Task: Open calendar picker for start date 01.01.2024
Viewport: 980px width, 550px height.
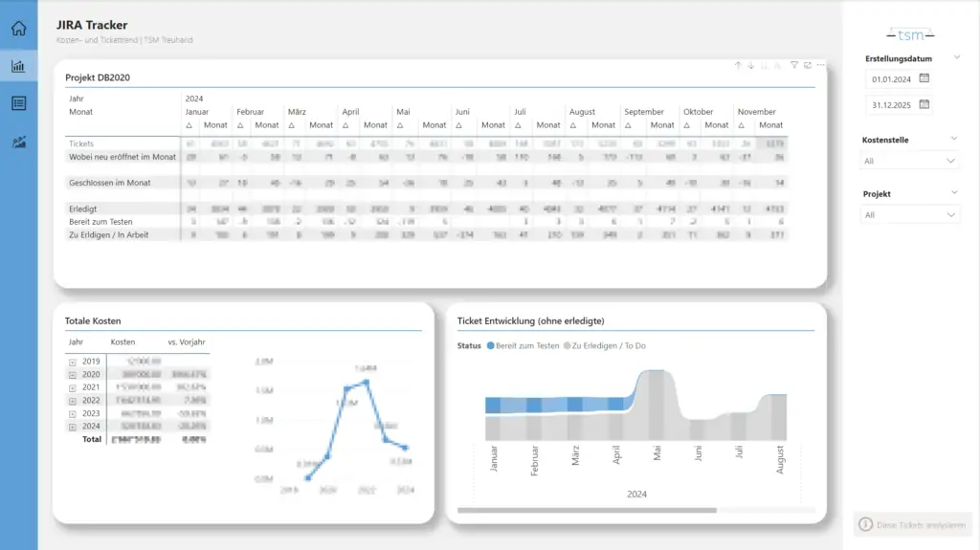Action: pos(924,78)
